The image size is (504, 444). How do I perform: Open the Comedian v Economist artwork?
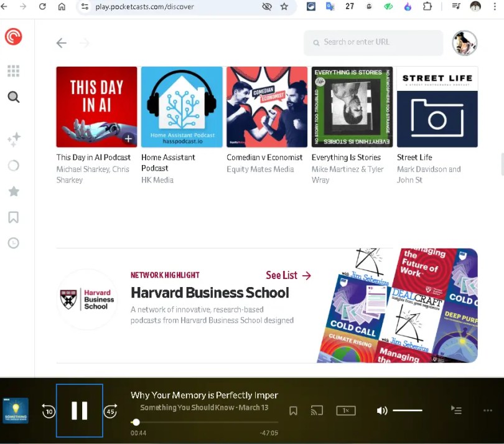click(267, 107)
